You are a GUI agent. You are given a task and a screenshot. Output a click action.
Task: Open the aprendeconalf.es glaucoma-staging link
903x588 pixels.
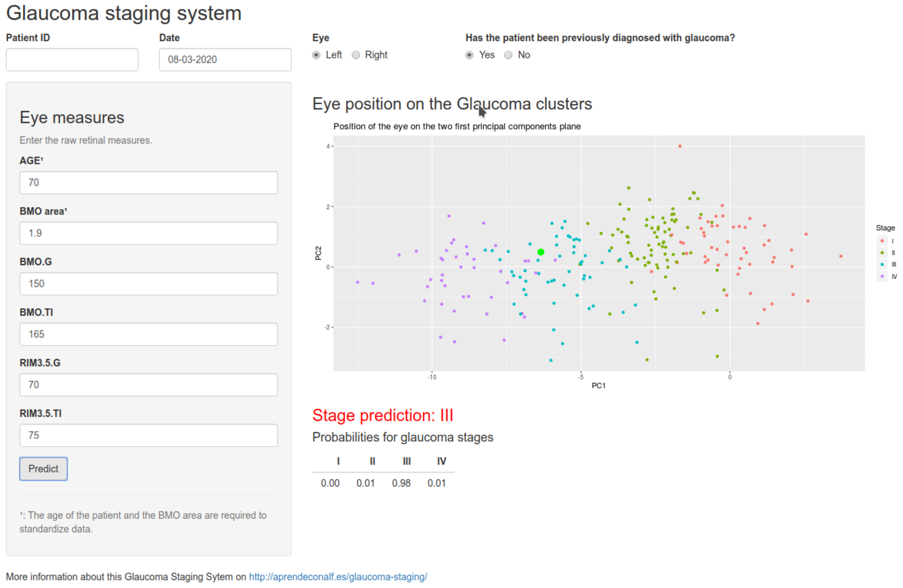click(x=338, y=577)
